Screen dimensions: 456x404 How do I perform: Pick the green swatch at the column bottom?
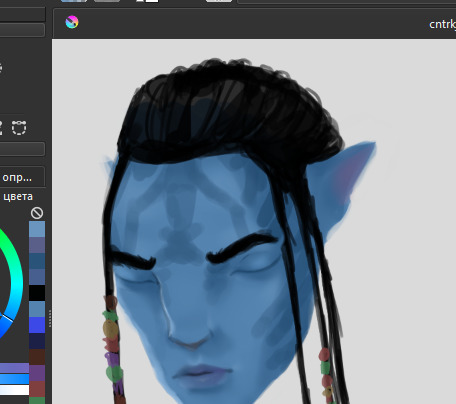click(x=37, y=400)
